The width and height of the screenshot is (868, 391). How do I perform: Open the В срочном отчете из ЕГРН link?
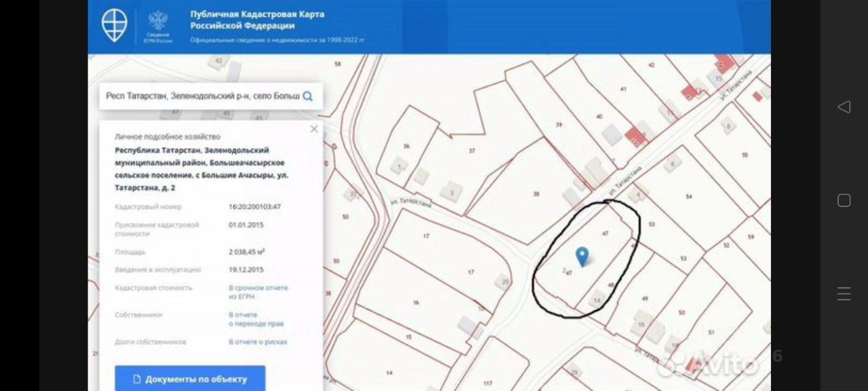(x=258, y=292)
